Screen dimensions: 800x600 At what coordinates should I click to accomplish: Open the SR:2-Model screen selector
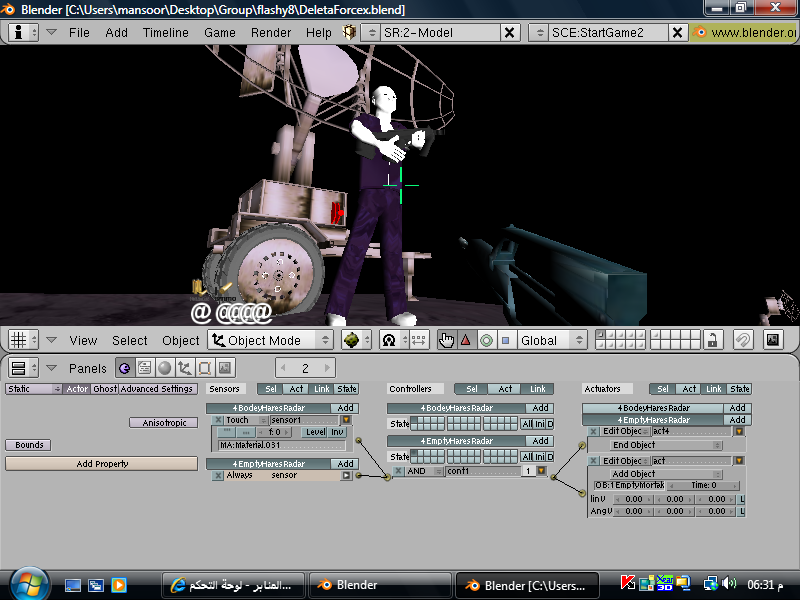[371, 33]
